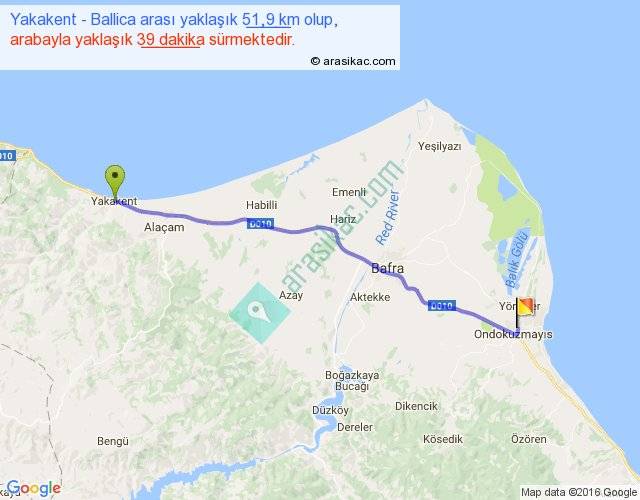Click the Balık Gölü lake label
The image size is (640, 500).
pos(517,258)
